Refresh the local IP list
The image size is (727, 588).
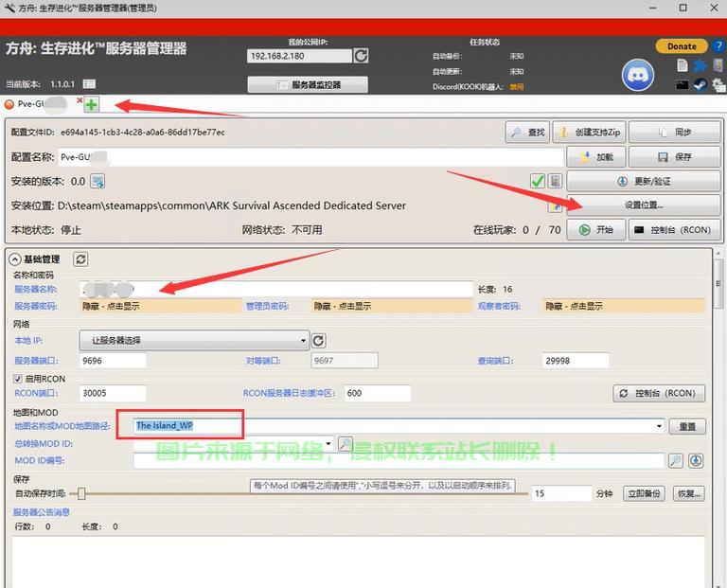pos(318,341)
